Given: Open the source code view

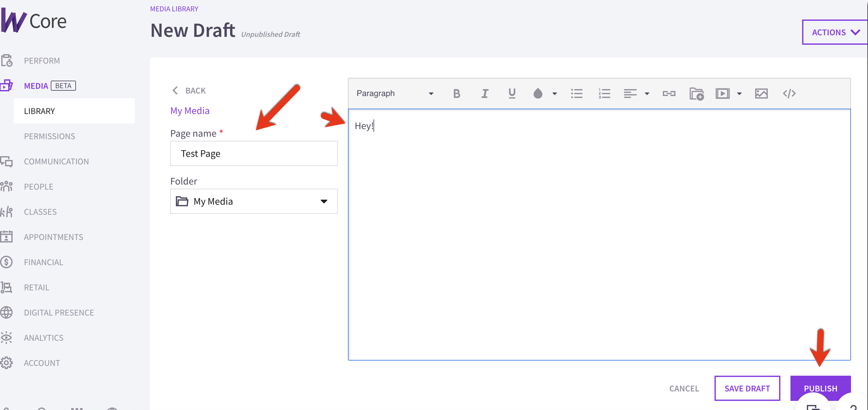Looking at the screenshot, I should click(789, 93).
